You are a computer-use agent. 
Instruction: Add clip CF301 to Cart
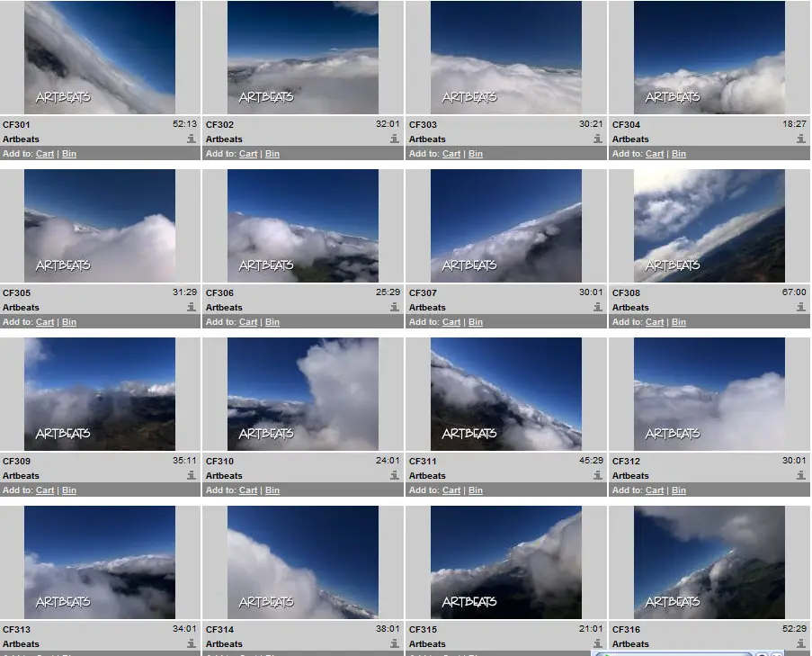pos(45,153)
